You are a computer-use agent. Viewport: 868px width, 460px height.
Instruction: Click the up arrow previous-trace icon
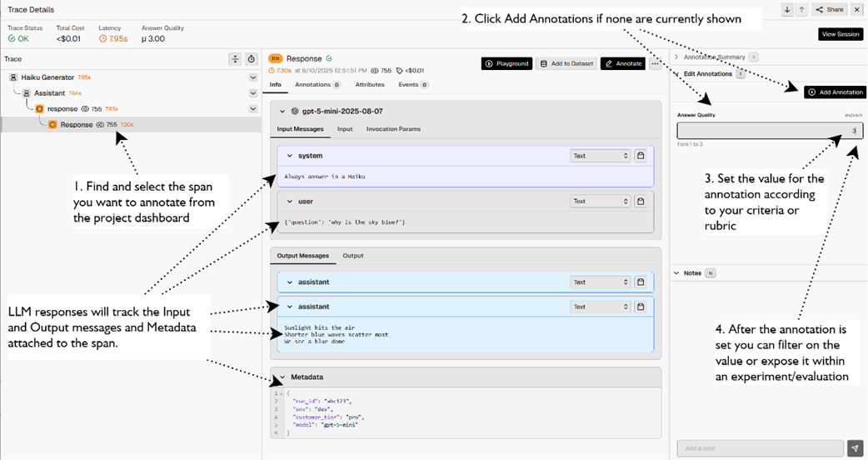coord(801,10)
